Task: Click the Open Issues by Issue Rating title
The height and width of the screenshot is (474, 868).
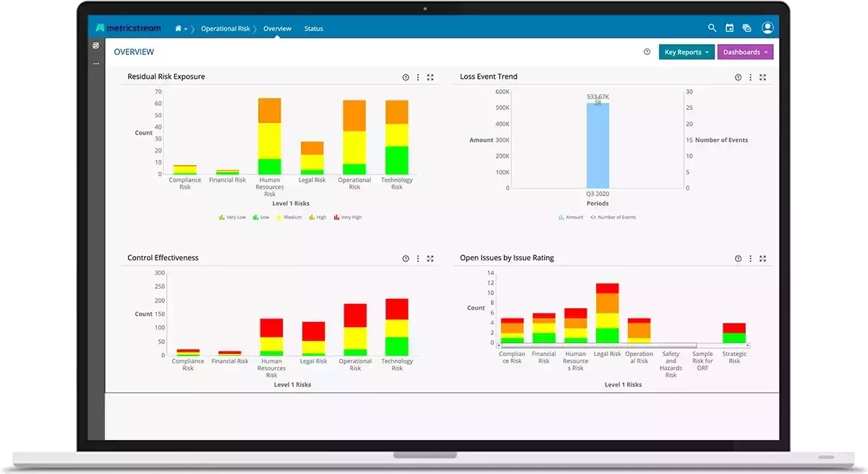Action: tap(507, 258)
